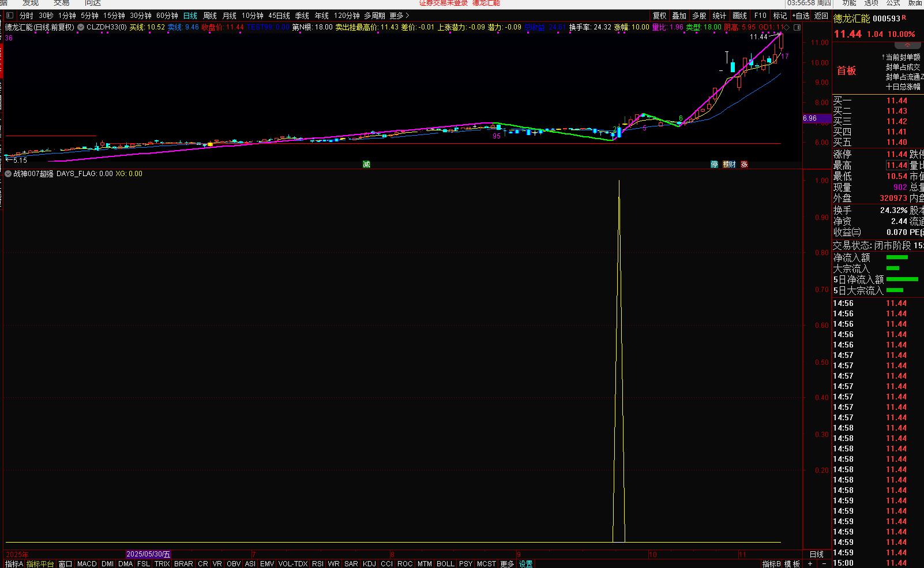Add stock with +自选 button
This screenshot has width=924, height=568.
tap(801, 16)
